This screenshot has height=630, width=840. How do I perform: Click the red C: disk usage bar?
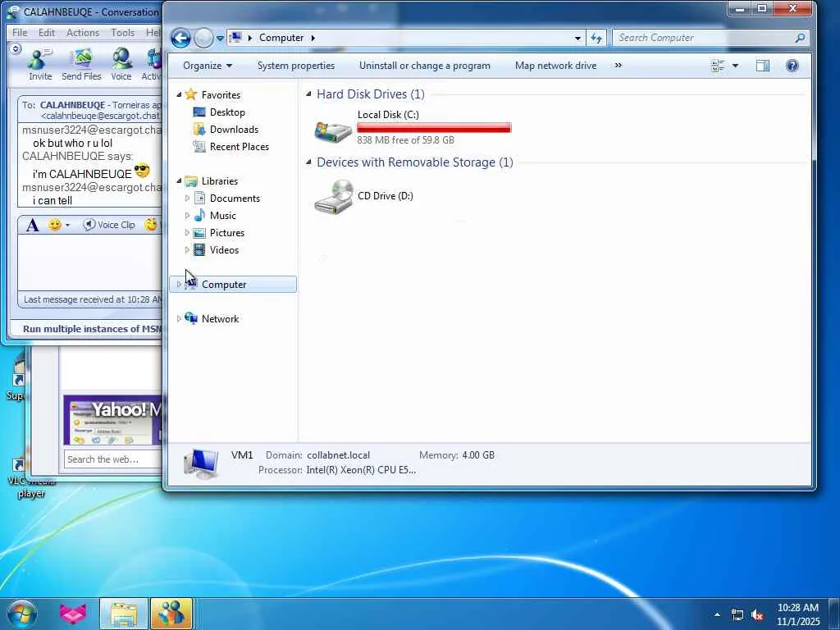pos(434,127)
